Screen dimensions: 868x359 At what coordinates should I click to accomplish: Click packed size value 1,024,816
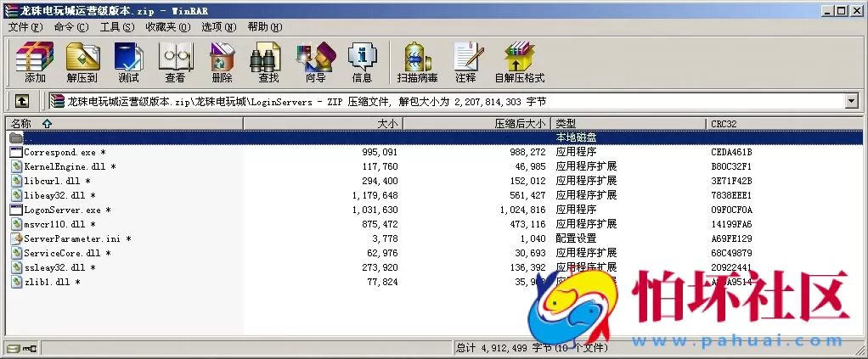point(522,210)
